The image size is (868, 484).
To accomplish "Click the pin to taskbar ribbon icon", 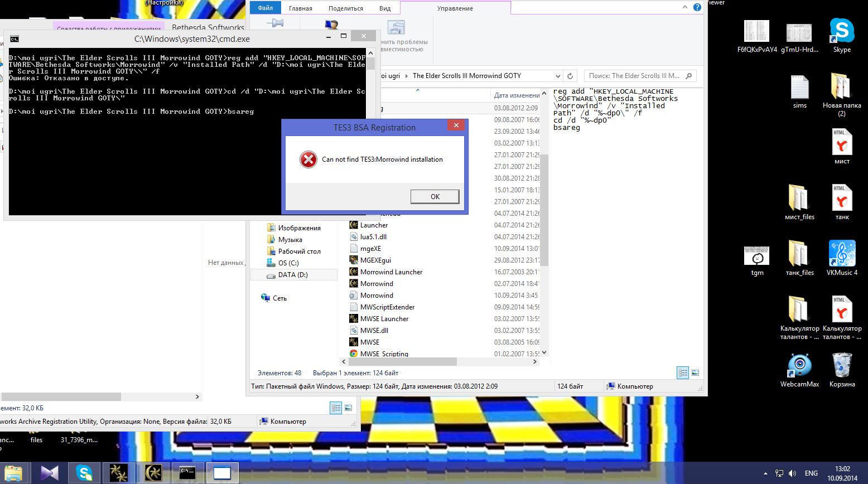I will click(275, 23).
